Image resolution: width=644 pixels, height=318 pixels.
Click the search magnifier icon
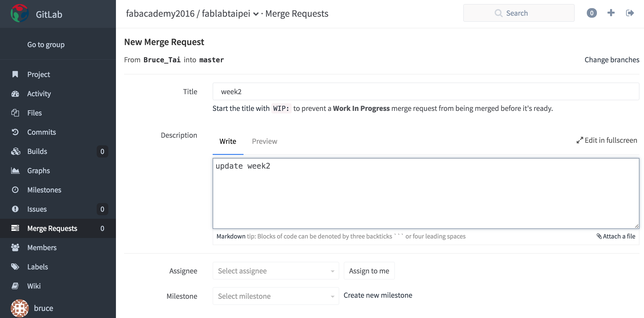click(x=498, y=13)
